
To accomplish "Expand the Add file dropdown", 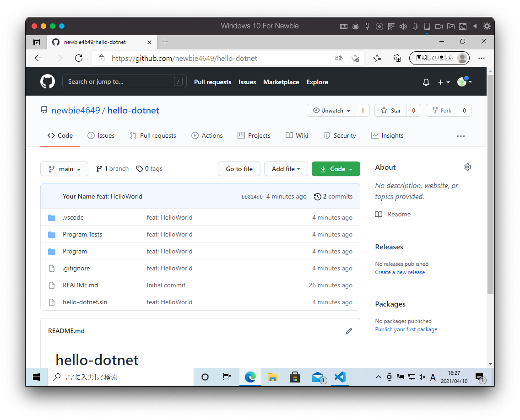I will click(x=286, y=169).
